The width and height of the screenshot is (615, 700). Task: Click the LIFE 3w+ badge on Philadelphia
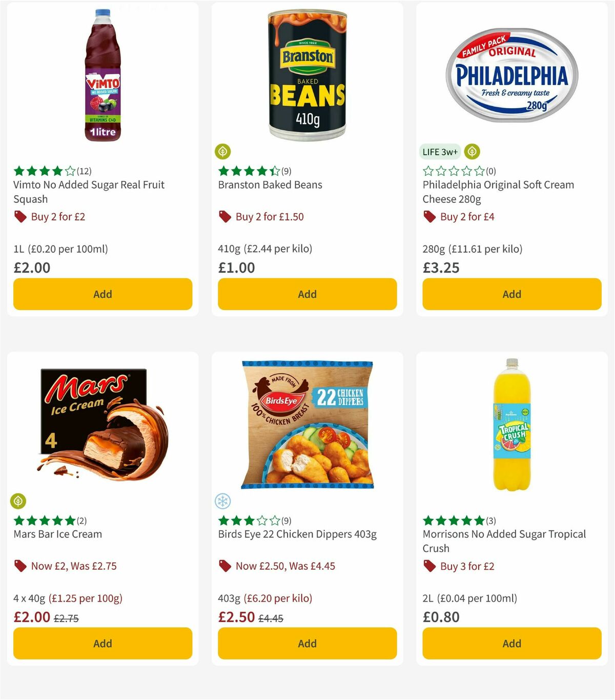pos(439,152)
